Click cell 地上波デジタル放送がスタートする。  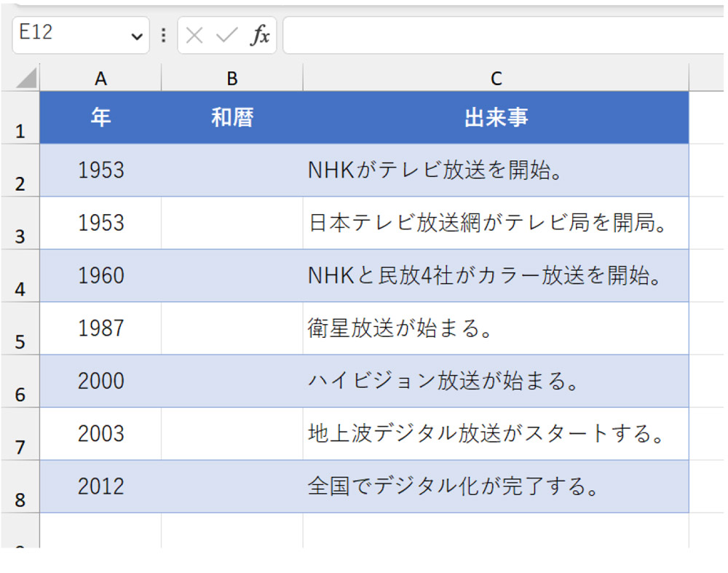[496, 434]
